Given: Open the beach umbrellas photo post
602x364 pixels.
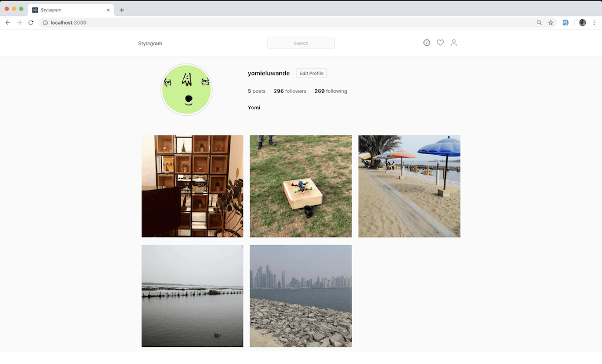Looking at the screenshot, I should click(409, 186).
